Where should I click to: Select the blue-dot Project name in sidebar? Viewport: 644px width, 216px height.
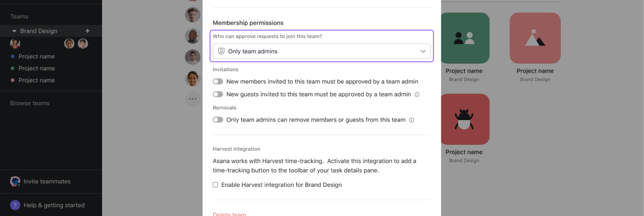[x=37, y=56]
